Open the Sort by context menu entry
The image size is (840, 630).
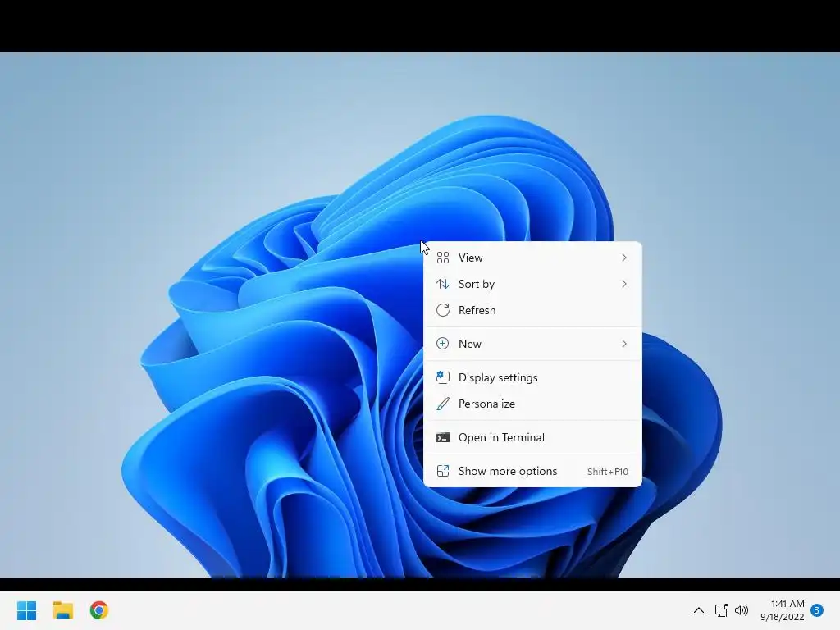pyautogui.click(x=532, y=284)
